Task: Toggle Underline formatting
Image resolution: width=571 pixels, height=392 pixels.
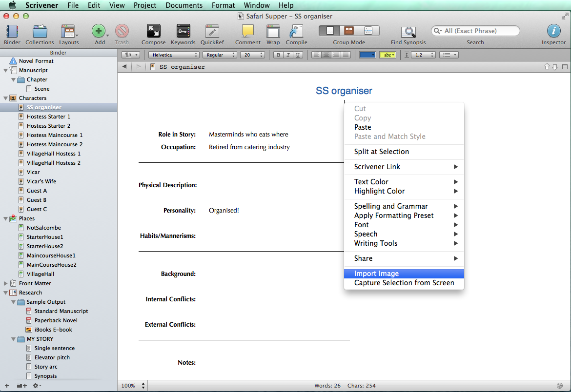Action: [298, 55]
